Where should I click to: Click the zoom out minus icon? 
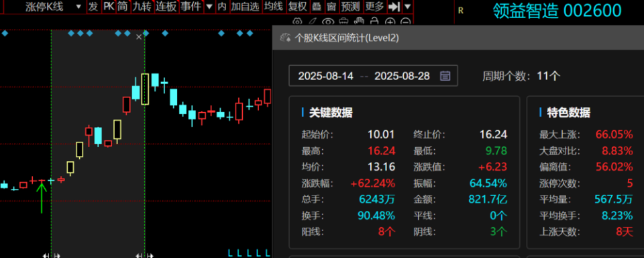(406, 21)
